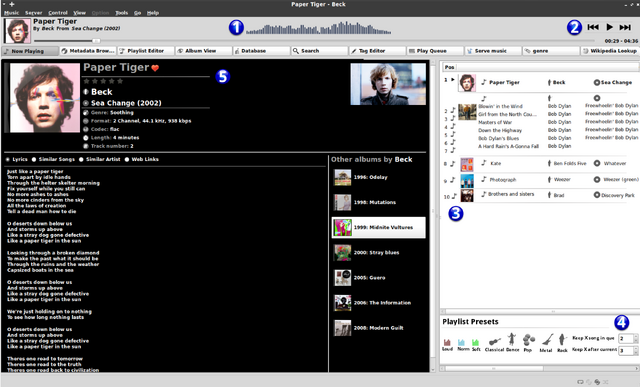Apply the Soft playlist preset
Image resolution: width=640 pixels, height=387 pixels.
click(x=476, y=345)
